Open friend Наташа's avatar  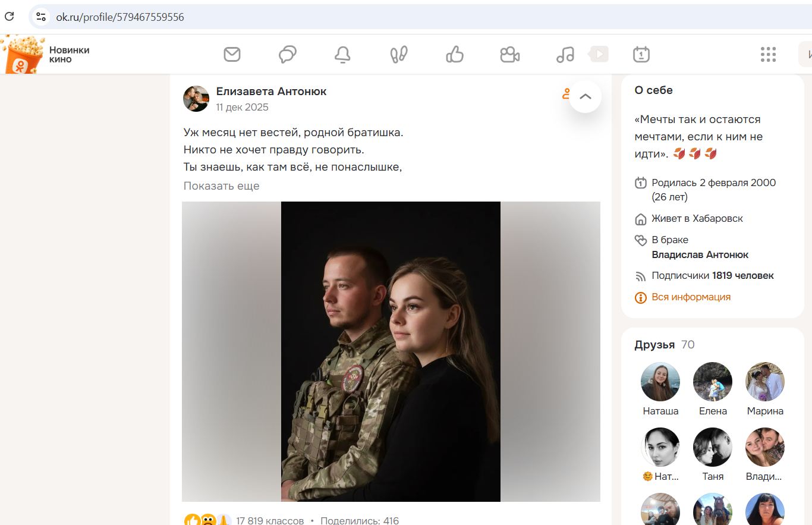(x=660, y=382)
